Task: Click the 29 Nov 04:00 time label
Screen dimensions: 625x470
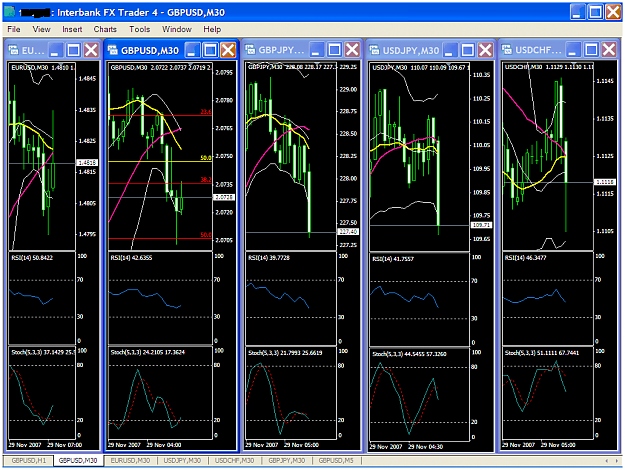Action: click(164, 444)
